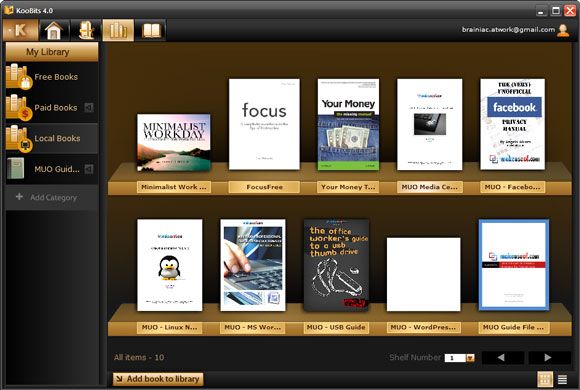Go to next shelf arrow button
This screenshot has width=580, height=390.
pyautogui.click(x=549, y=357)
